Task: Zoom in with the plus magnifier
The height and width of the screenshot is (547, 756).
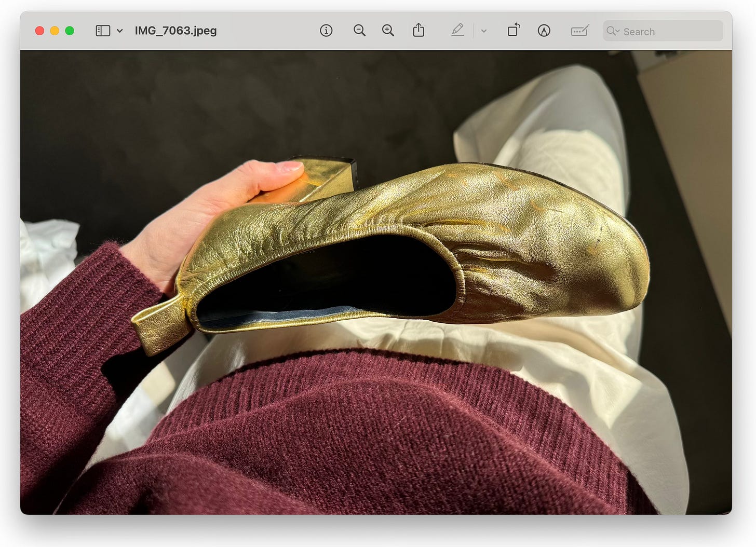Action: pos(388,31)
